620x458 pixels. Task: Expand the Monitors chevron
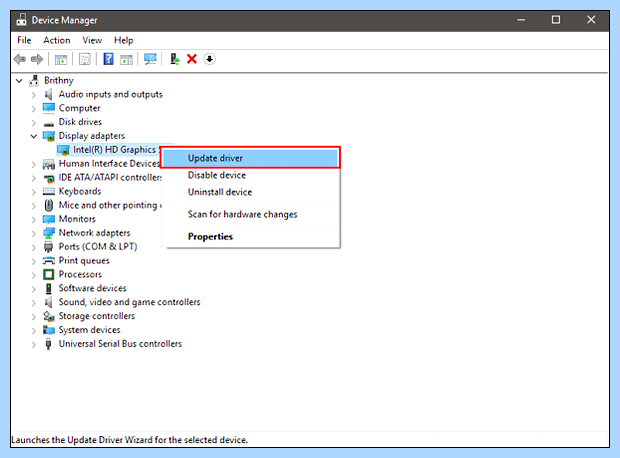point(34,220)
